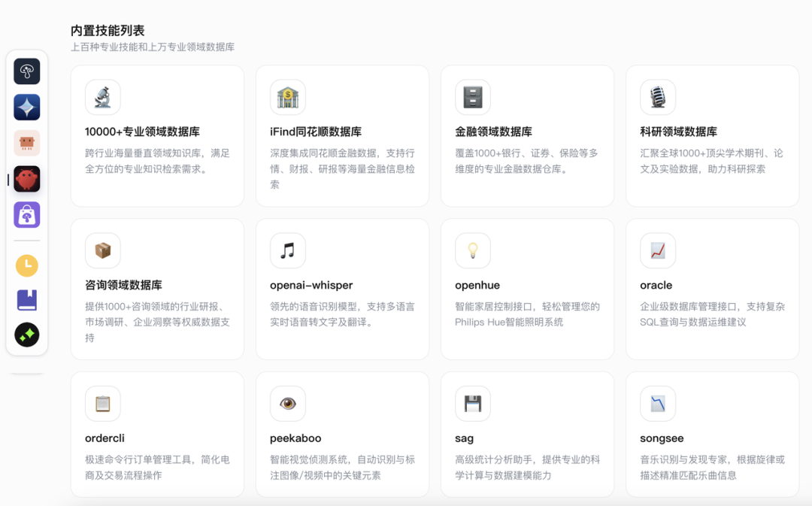Click the floppy disk icon on the sag card
Viewport: 812px width, 506px height.
(x=472, y=402)
